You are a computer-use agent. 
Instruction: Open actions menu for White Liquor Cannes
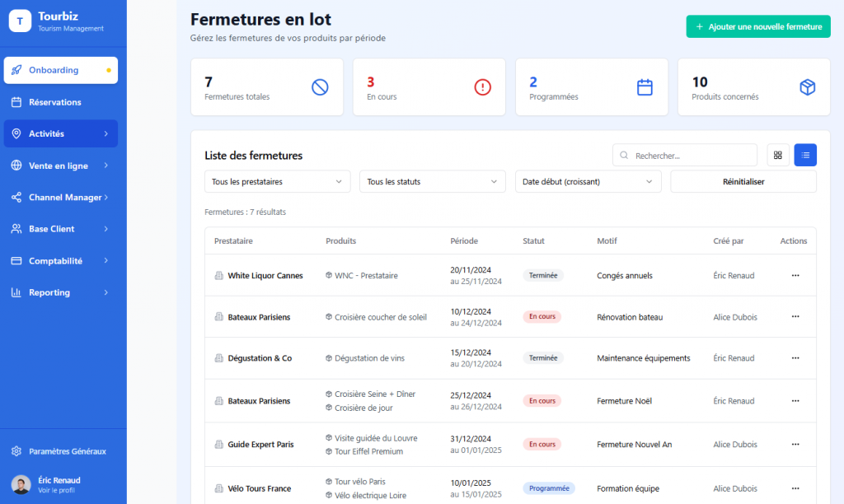(795, 276)
